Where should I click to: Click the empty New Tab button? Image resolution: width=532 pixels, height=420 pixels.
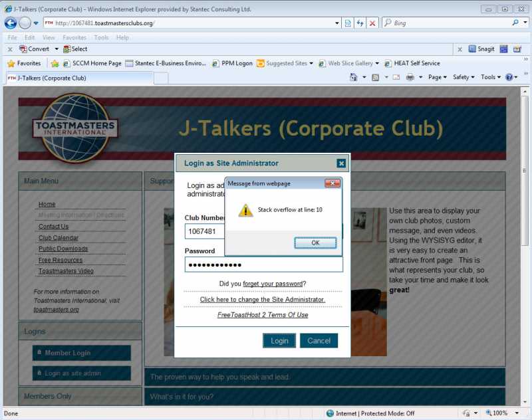point(161,78)
